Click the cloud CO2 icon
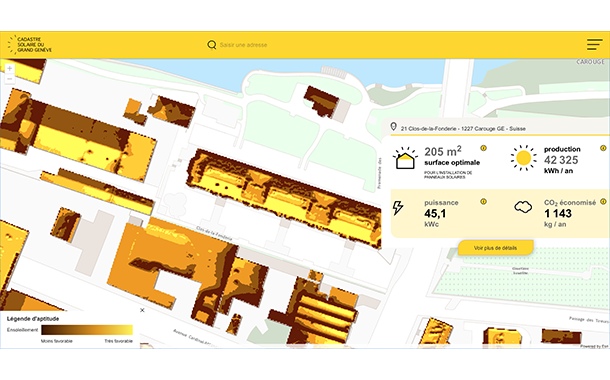The image size is (610, 380). (x=523, y=207)
